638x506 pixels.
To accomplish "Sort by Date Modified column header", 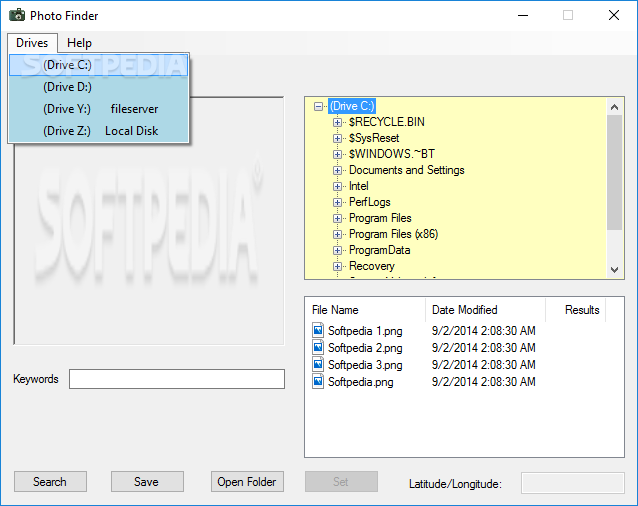I will point(485,310).
